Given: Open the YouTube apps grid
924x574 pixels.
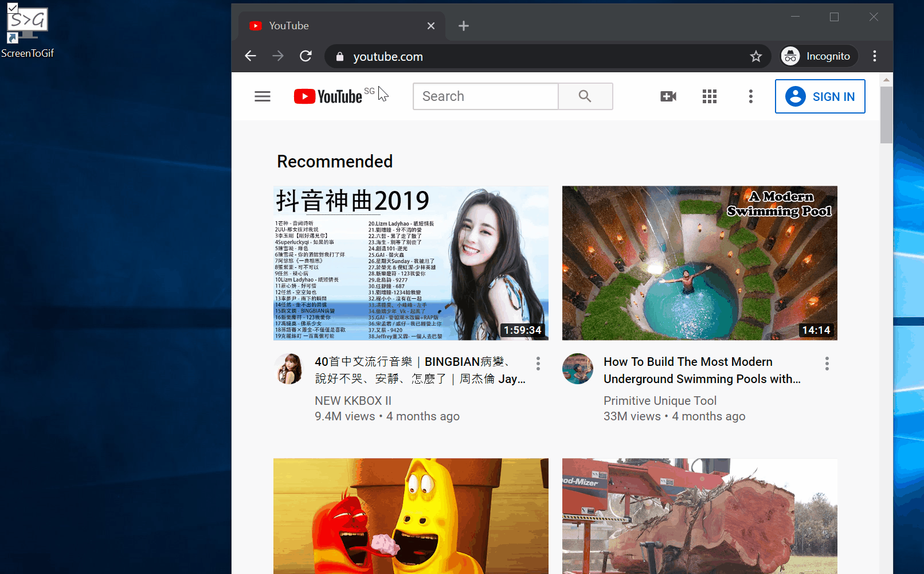Looking at the screenshot, I should point(710,96).
